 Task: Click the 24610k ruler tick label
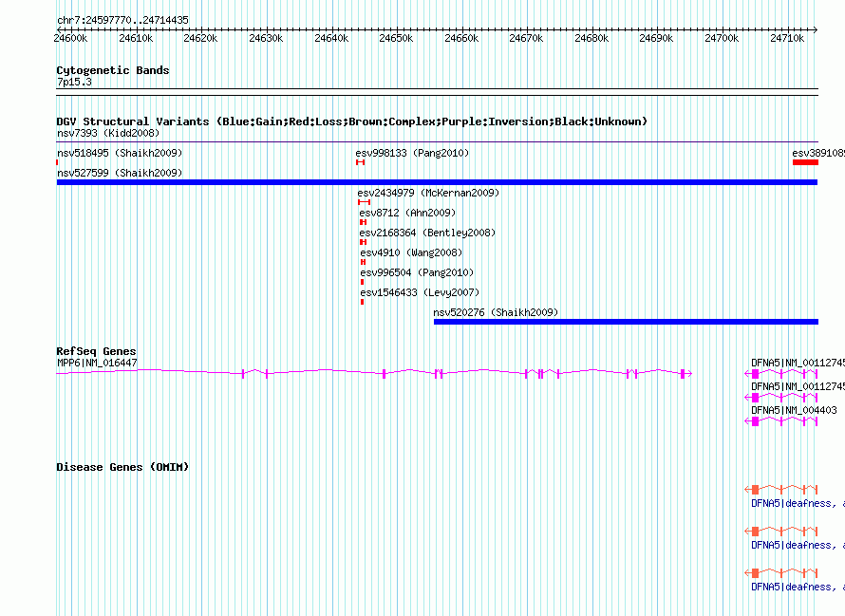(x=136, y=38)
